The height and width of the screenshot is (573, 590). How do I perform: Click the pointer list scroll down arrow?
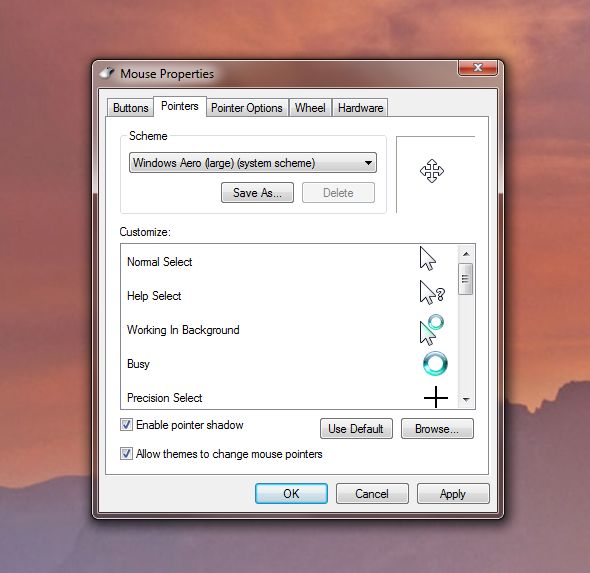pyautogui.click(x=466, y=399)
